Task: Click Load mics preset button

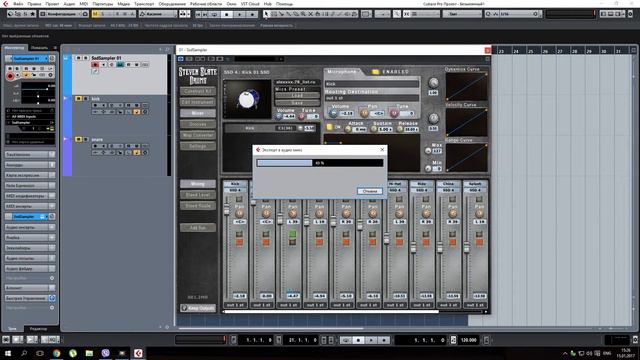Action: coord(297,96)
